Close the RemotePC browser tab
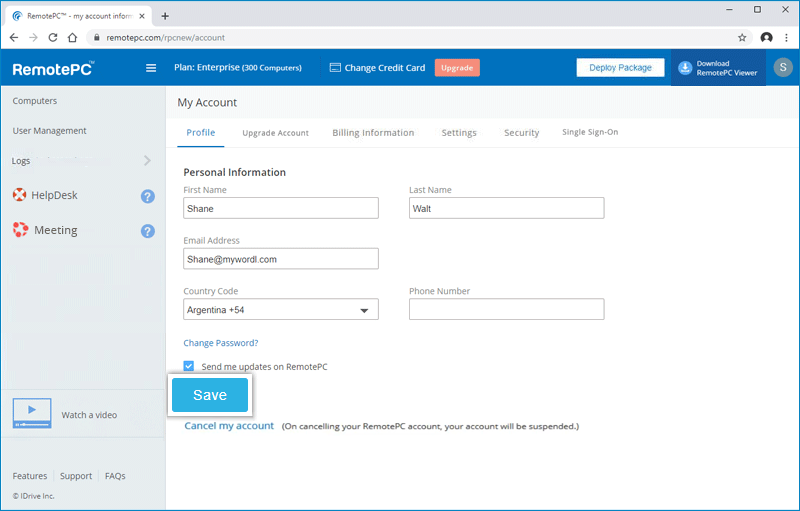The width and height of the screenshot is (800, 511). 142,16
